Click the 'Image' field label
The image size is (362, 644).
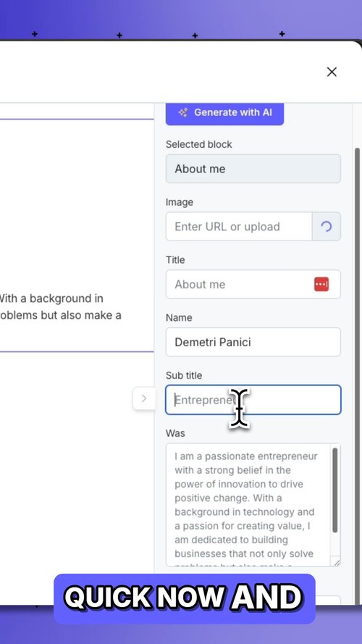pyautogui.click(x=180, y=202)
